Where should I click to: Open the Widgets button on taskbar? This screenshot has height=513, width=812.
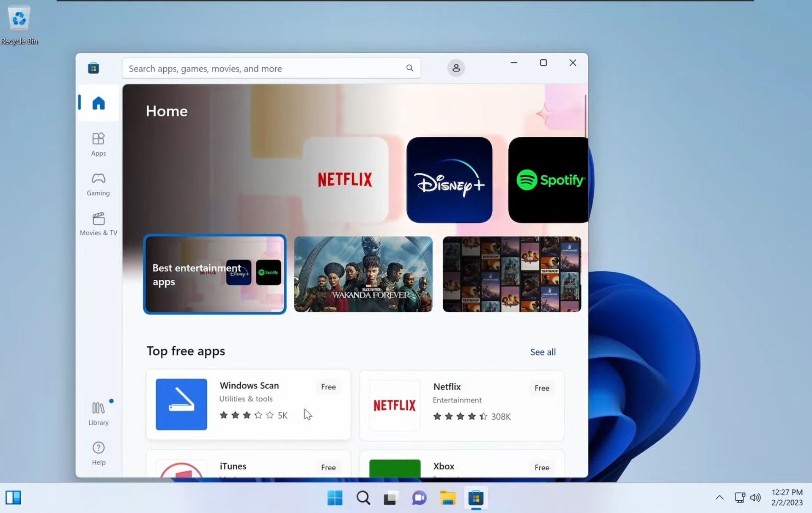point(13,498)
